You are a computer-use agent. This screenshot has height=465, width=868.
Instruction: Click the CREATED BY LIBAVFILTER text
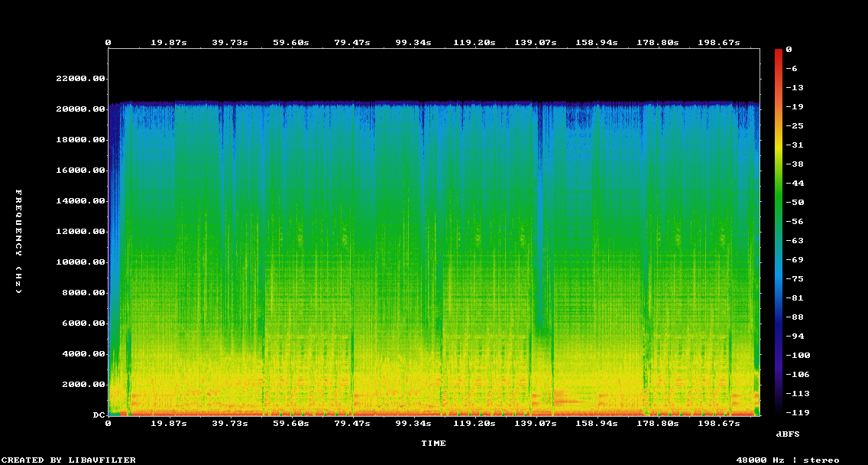pos(68,460)
